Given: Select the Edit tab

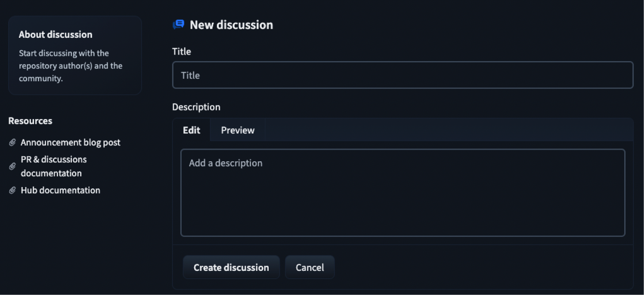Looking at the screenshot, I should [x=191, y=130].
